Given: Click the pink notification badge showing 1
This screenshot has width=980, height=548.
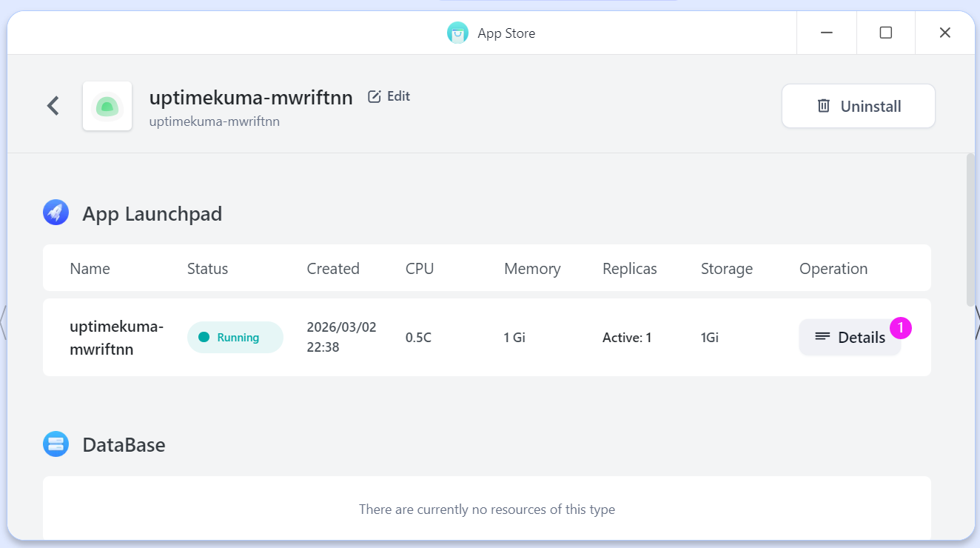Looking at the screenshot, I should (900, 327).
